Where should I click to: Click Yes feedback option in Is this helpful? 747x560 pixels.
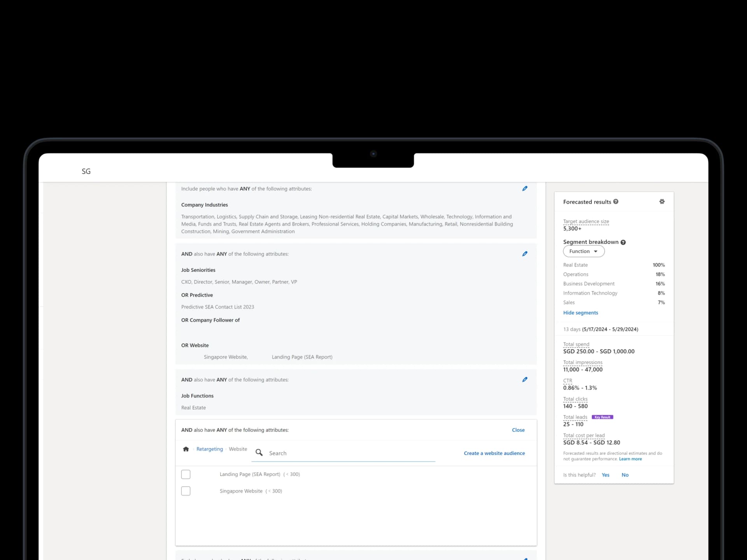(606, 475)
